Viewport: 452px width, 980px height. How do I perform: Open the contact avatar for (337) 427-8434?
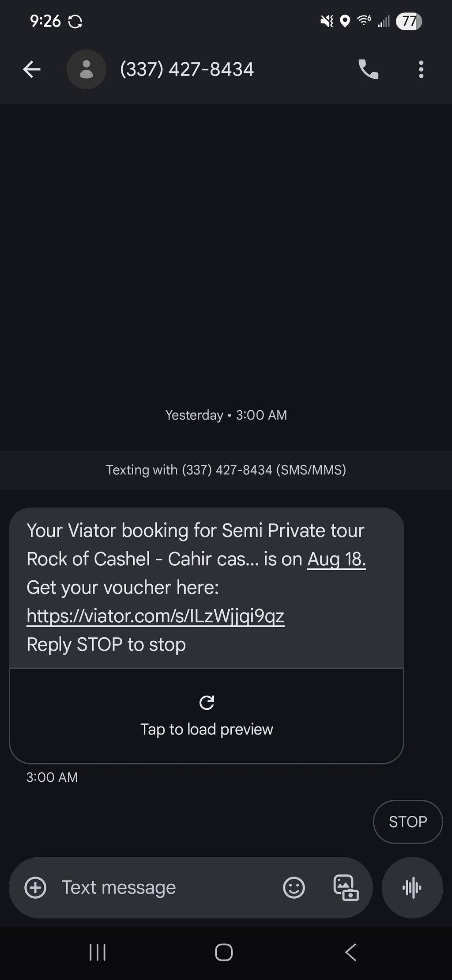86,69
